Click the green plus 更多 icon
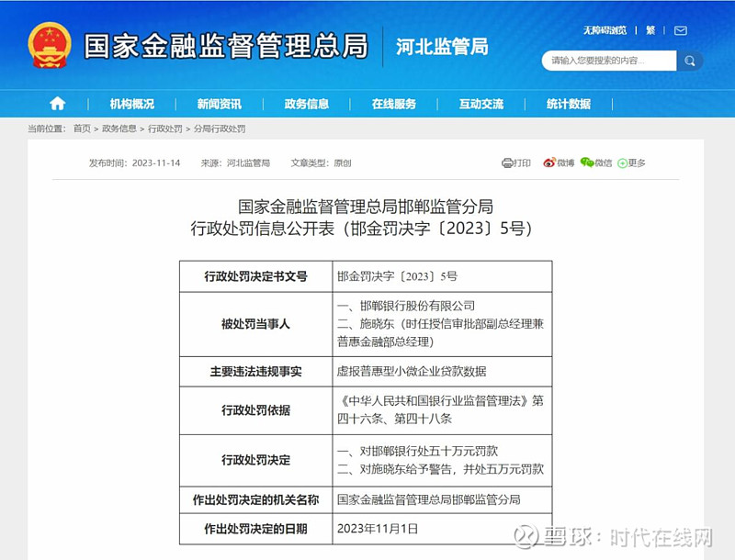Screen dimensions: 735x560 623,162
